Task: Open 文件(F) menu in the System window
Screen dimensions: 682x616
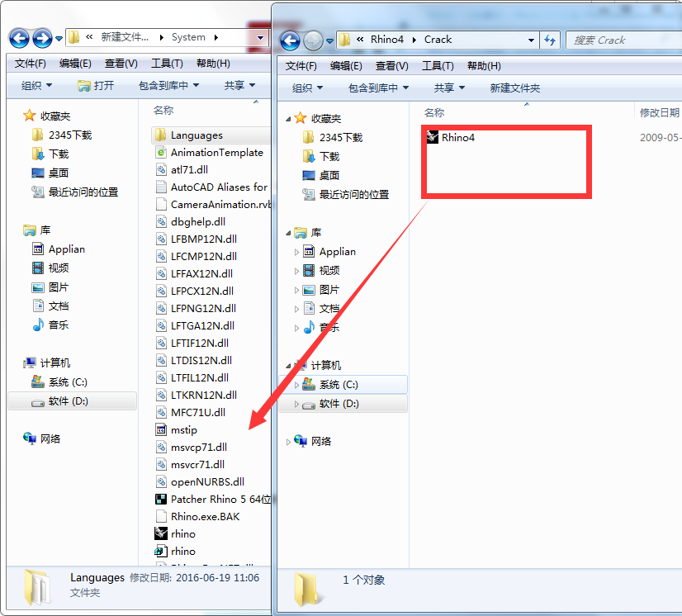Action: (30, 64)
